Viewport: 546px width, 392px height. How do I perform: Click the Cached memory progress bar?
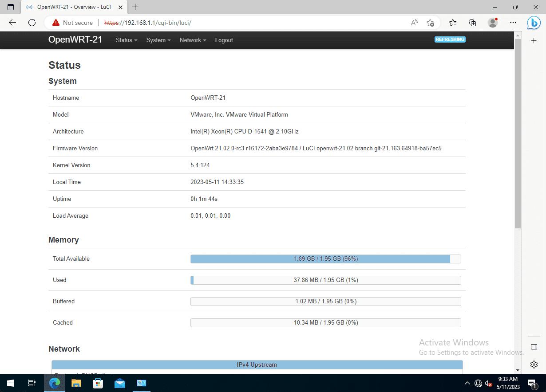(326, 322)
